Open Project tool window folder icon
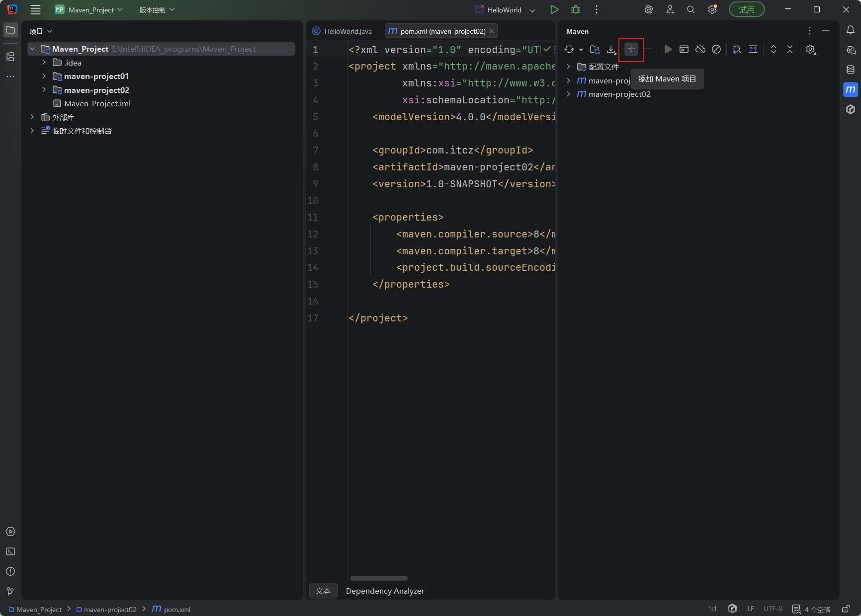The width and height of the screenshot is (861, 616). click(10, 30)
